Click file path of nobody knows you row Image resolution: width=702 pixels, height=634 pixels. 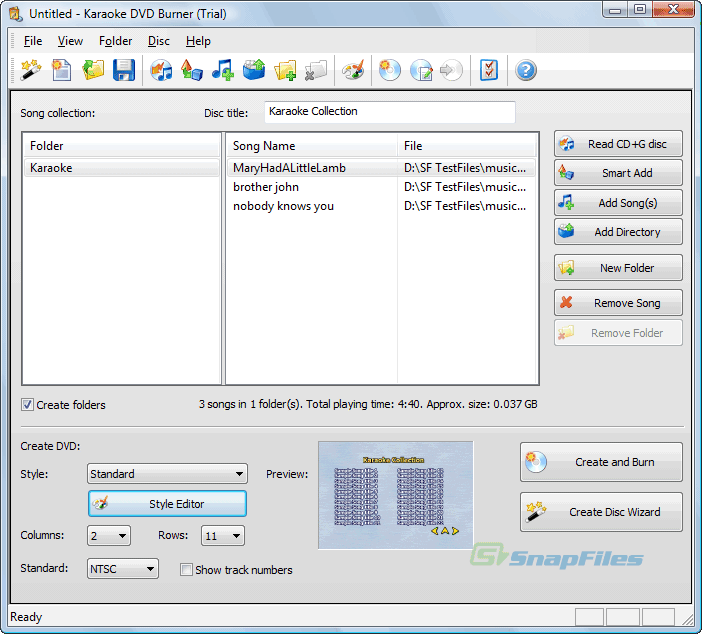465,206
